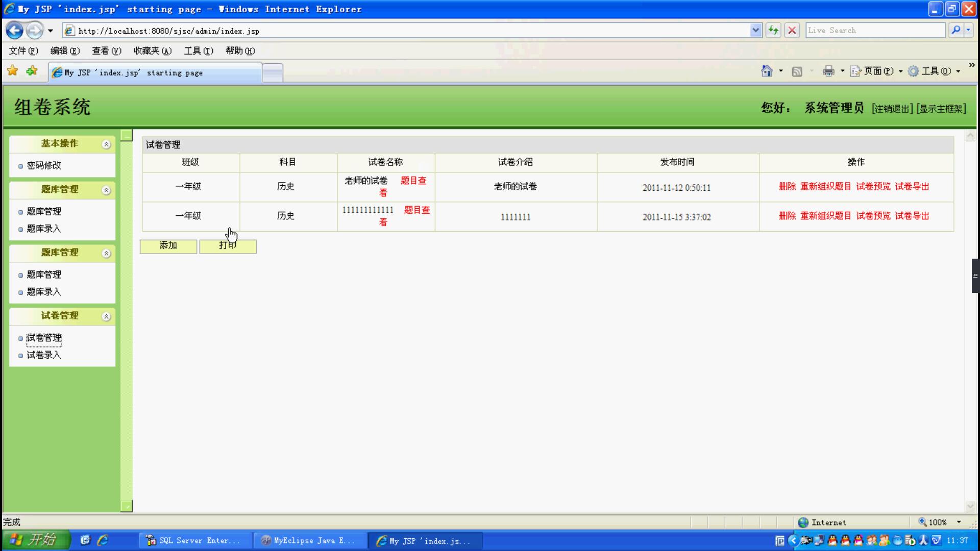The height and width of the screenshot is (551, 980).
Task: Open Windows 开始 start button
Action: coord(36,540)
